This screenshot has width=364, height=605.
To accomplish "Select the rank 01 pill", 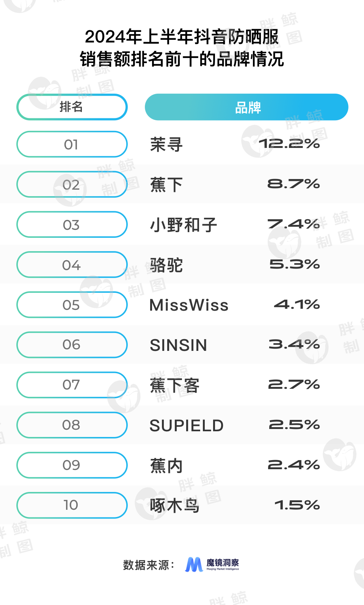I will click(x=72, y=145).
